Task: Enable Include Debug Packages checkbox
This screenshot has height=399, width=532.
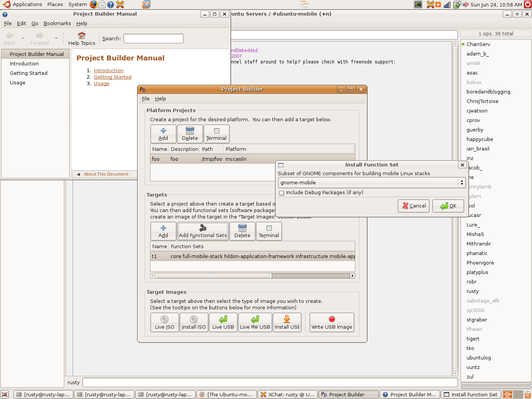Action: tap(282, 193)
